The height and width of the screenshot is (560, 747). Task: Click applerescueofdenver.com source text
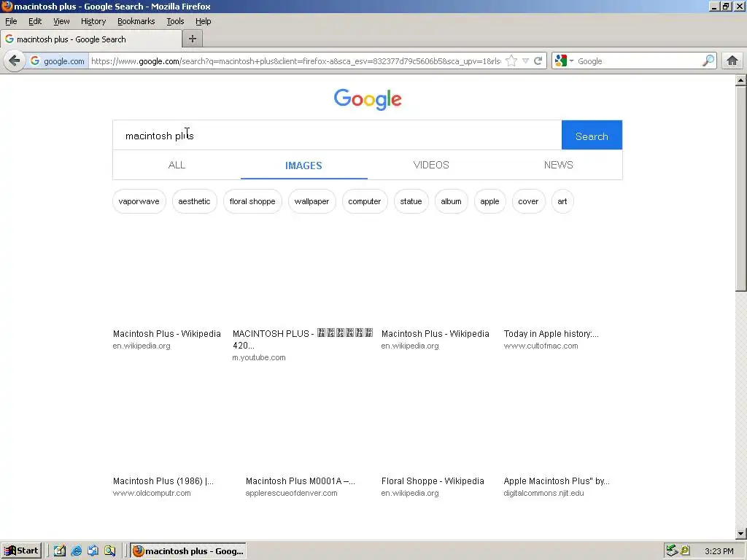(291, 494)
